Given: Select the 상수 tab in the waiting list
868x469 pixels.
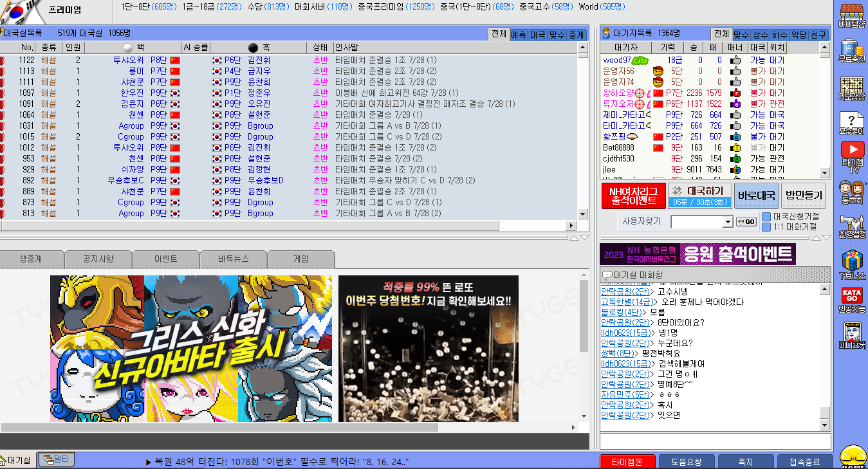Looking at the screenshot, I should [x=761, y=35].
